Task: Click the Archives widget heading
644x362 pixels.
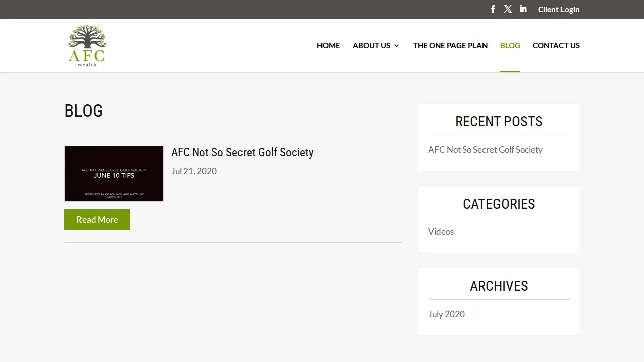Action: pos(499,286)
